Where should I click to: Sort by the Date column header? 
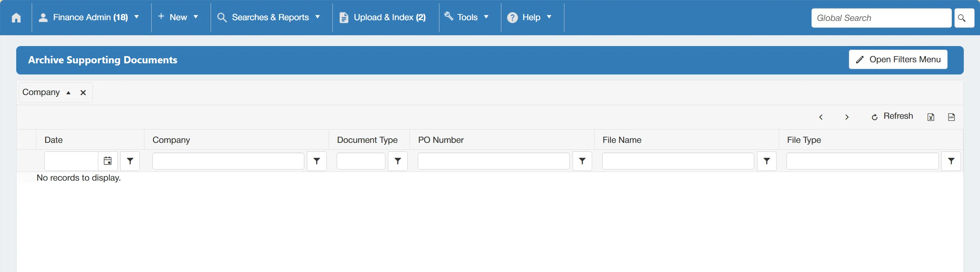(x=54, y=140)
